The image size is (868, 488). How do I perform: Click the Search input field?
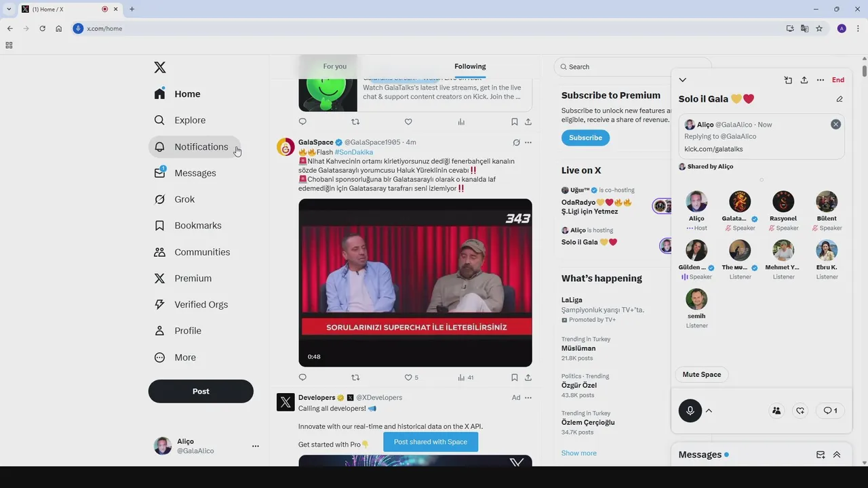633,66
